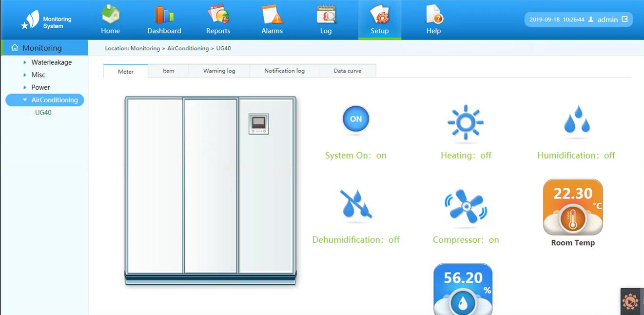Screen dimensions: 644x315
Task: Select the UG40 device link
Action: 43,113
